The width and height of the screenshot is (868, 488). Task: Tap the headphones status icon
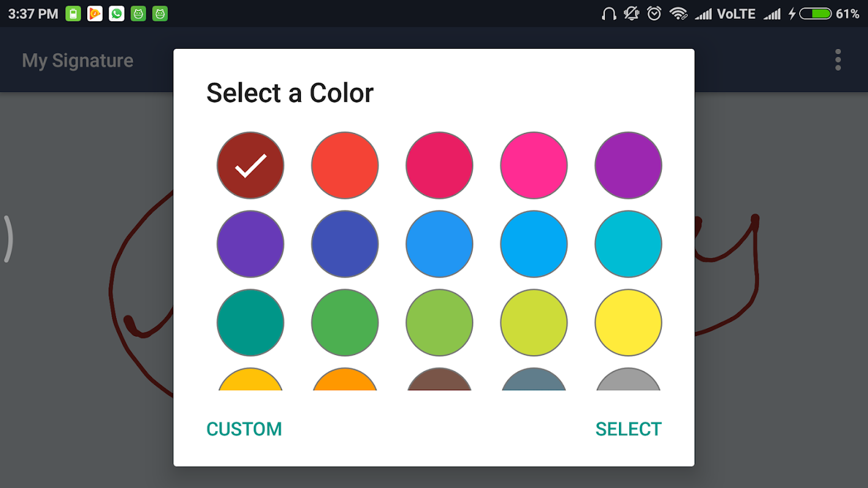(609, 14)
